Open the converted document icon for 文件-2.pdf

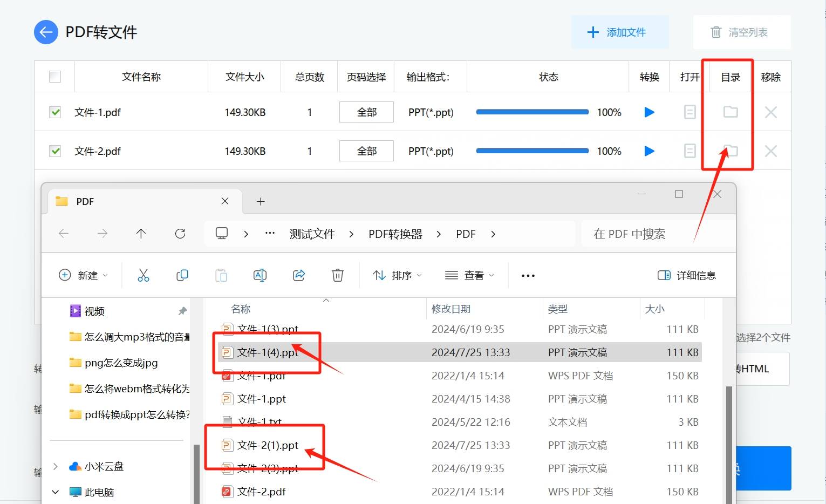pos(690,151)
